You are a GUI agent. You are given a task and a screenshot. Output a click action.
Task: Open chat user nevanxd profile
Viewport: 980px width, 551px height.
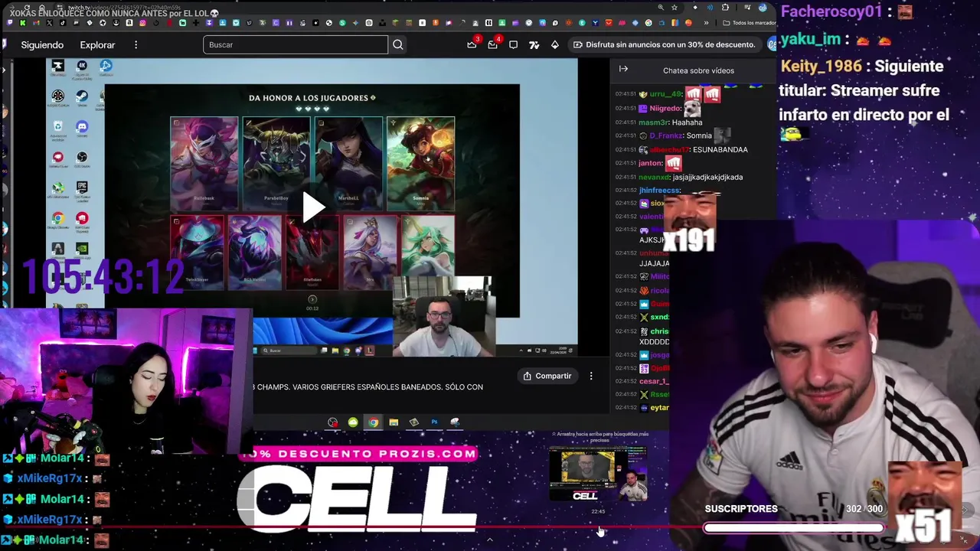point(654,177)
